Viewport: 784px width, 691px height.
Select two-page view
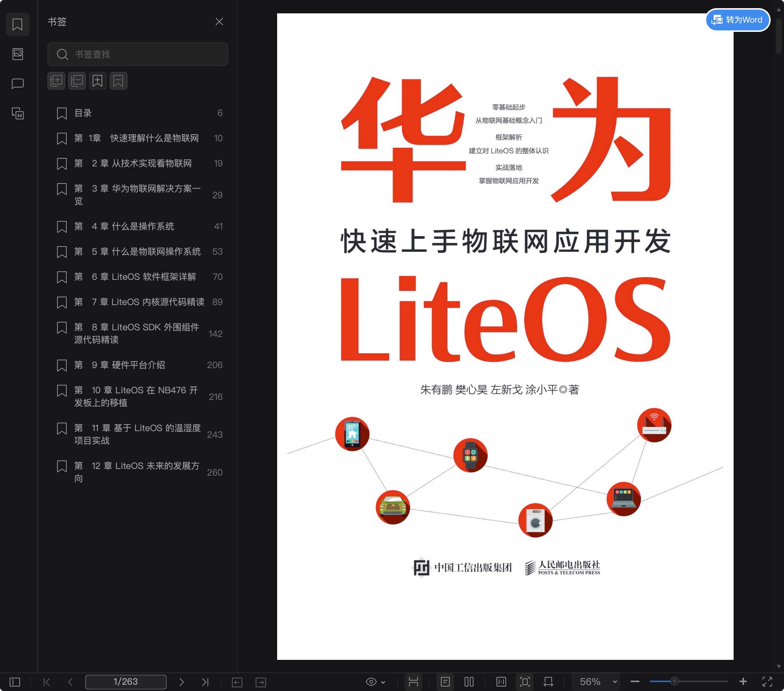[469, 682]
